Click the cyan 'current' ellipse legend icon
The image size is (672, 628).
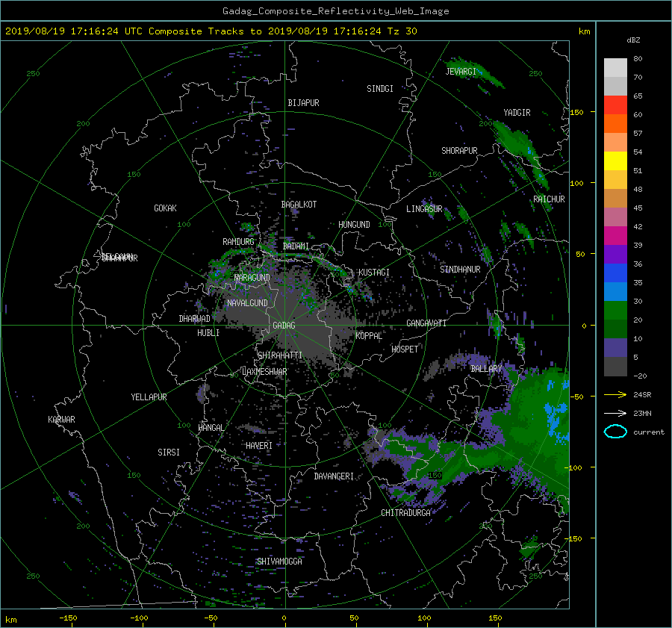point(615,432)
